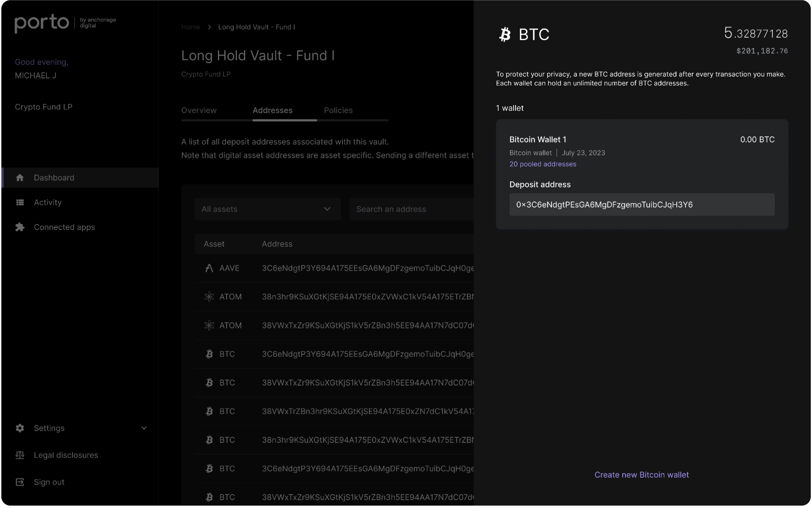Click Create new Bitcoin wallet
The height and width of the screenshot is (508, 812).
click(641, 475)
